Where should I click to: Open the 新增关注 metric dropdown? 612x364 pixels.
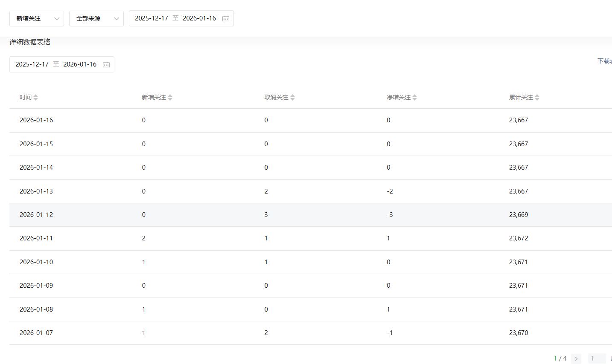click(37, 18)
